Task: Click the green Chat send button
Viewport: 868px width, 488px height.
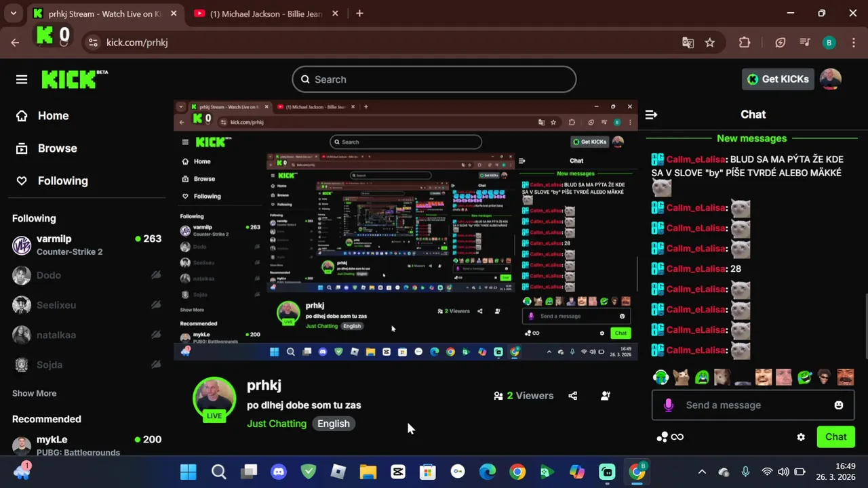Action: (x=835, y=437)
